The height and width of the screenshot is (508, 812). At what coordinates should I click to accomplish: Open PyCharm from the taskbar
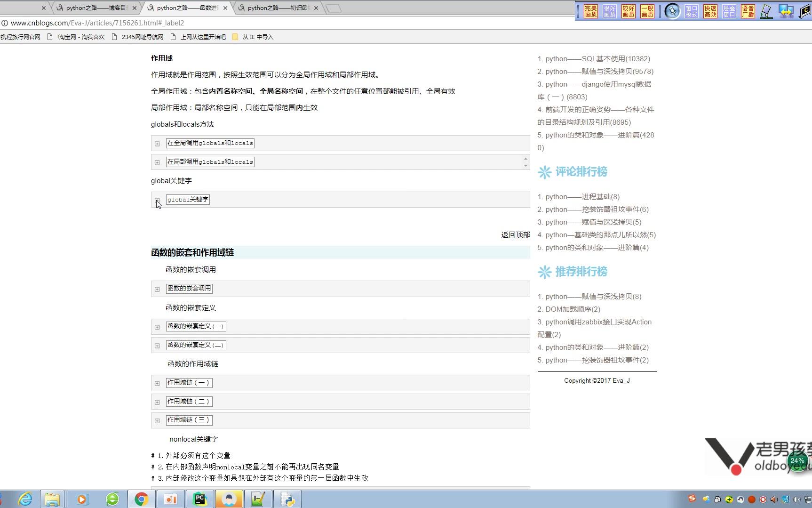[199, 499]
